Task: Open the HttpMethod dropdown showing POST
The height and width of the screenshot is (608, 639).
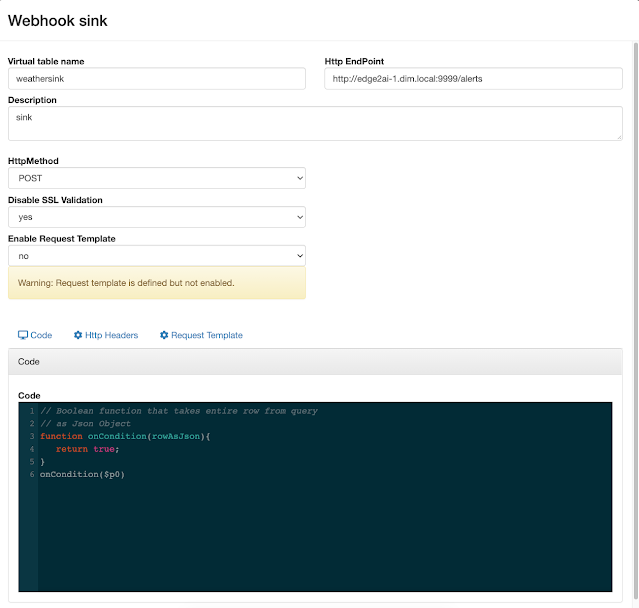Action: pyautogui.click(x=156, y=178)
